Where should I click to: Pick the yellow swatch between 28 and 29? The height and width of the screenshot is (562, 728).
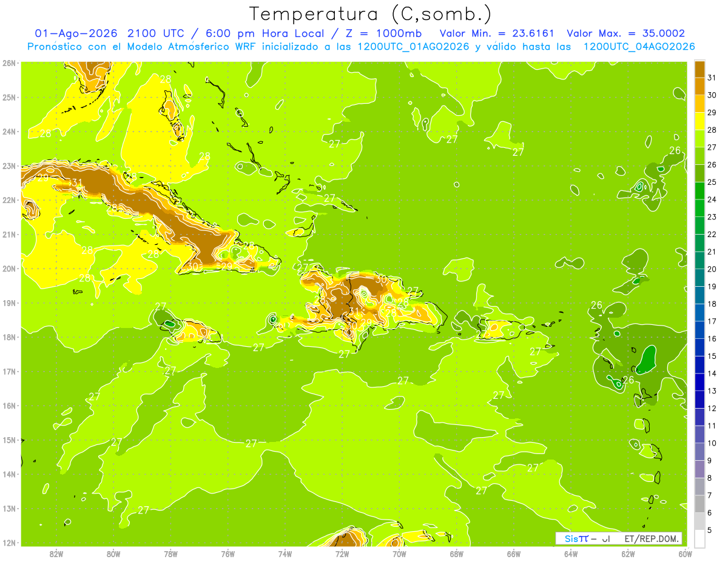pyautogui.click(x=699, y=121)
